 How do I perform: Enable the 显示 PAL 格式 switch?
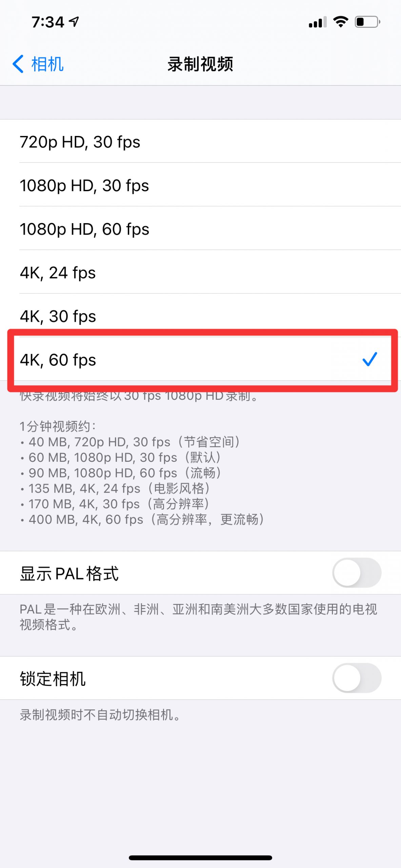click(357, 573)
